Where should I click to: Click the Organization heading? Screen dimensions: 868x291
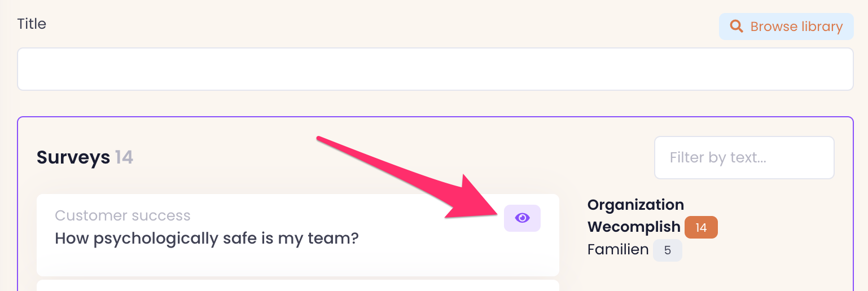(635, 205)
